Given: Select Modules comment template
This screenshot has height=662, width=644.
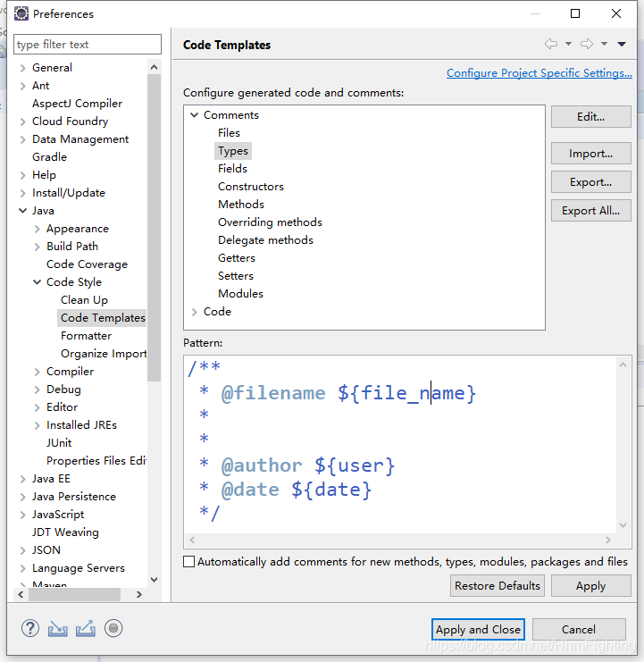Looking at the screenshot, I should 240,293.
